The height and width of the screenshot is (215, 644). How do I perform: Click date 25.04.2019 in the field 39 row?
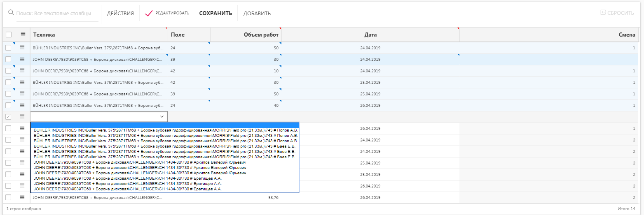pos(370,94)
